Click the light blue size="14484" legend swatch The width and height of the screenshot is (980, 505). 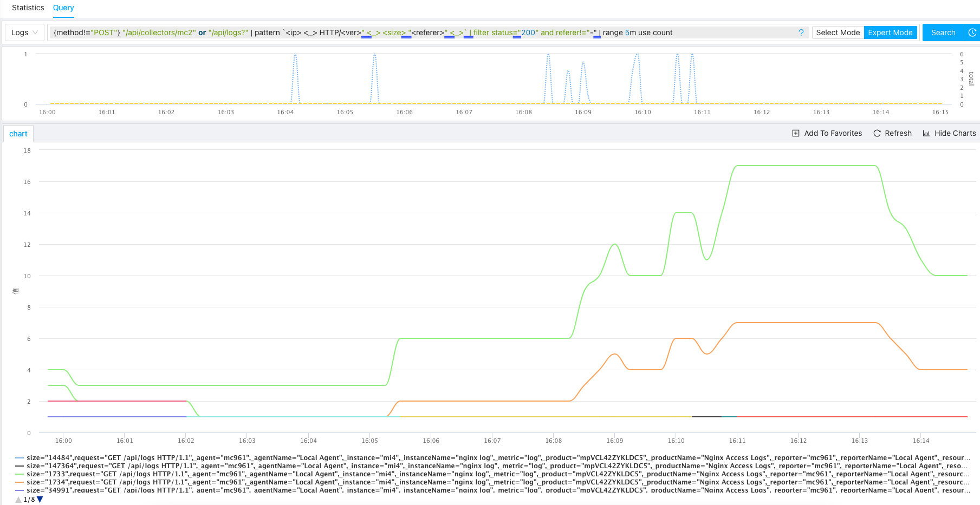[20, 458]
